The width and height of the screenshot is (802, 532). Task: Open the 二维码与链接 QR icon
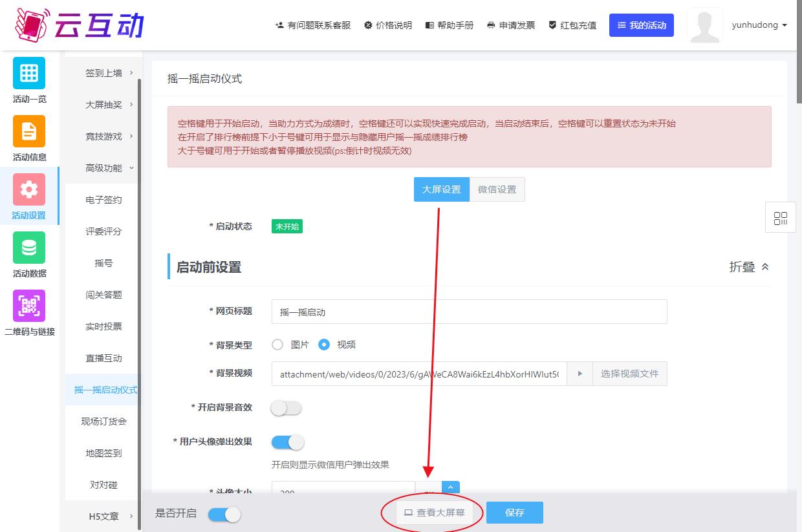coord(29,306)
